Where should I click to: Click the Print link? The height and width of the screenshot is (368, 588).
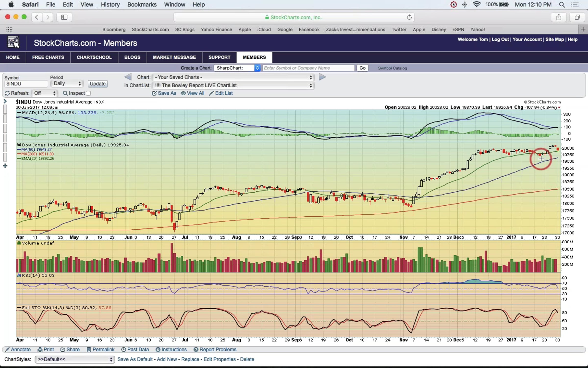click(46, 350)
